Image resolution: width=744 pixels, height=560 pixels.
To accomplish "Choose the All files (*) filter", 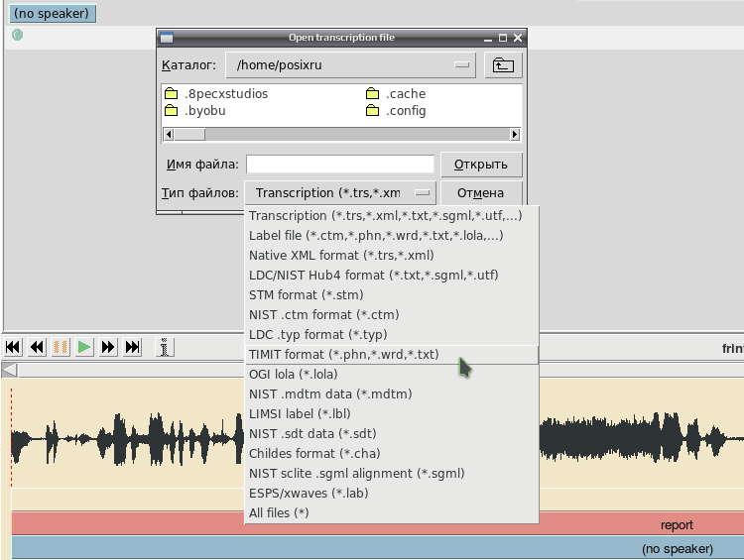I will (x=392, y=513).
